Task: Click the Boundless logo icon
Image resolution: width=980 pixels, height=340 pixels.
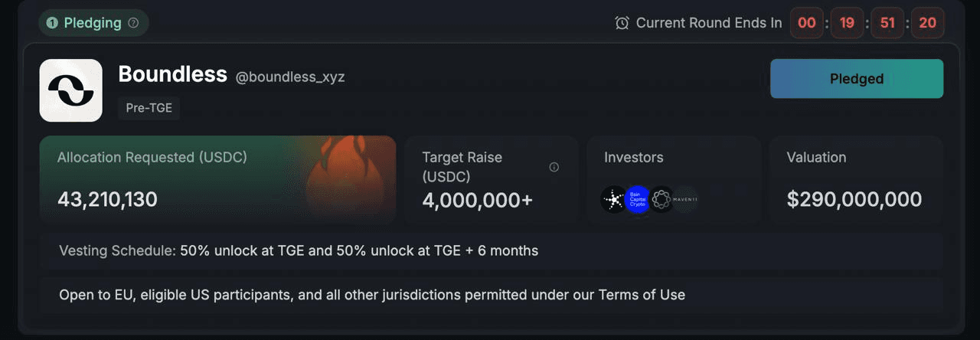Action: click(x=70, y=90)
